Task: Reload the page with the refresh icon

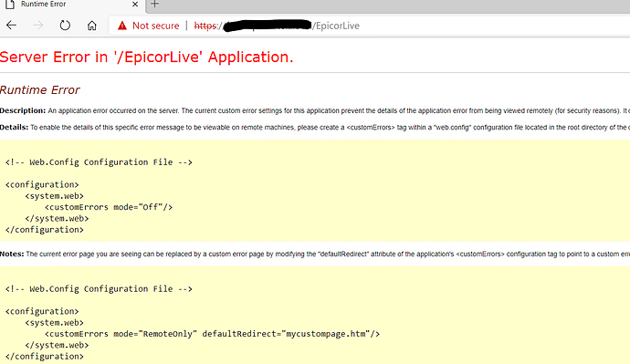Action: 65,26
